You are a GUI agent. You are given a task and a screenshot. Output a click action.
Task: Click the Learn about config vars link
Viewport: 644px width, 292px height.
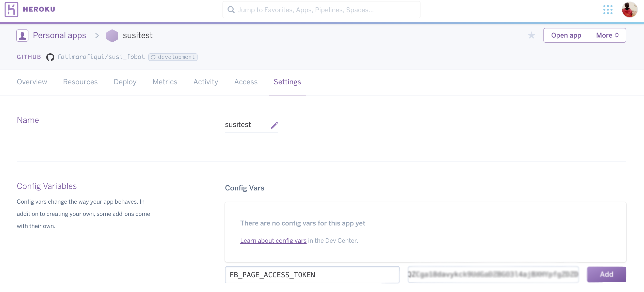click(x=273, y=240)
